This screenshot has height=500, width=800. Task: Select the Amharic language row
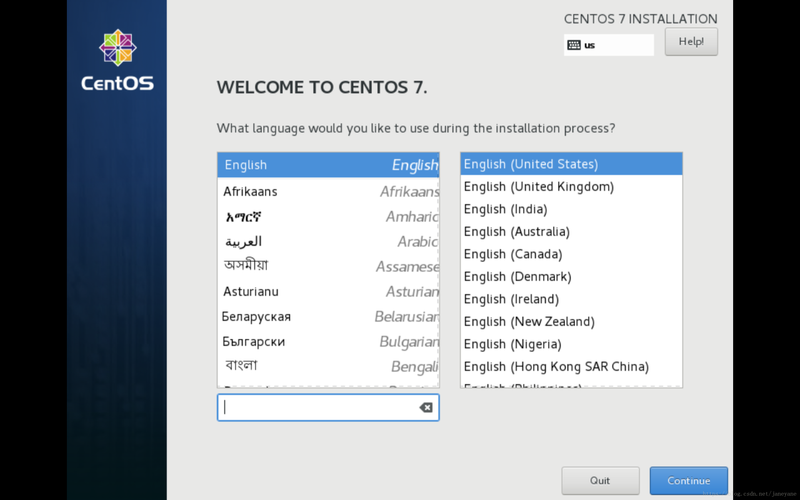pyautogui.click(x=328, y=217)
